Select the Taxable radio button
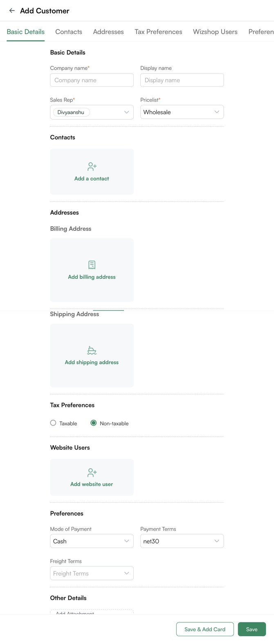 click(x=53, y=423)
